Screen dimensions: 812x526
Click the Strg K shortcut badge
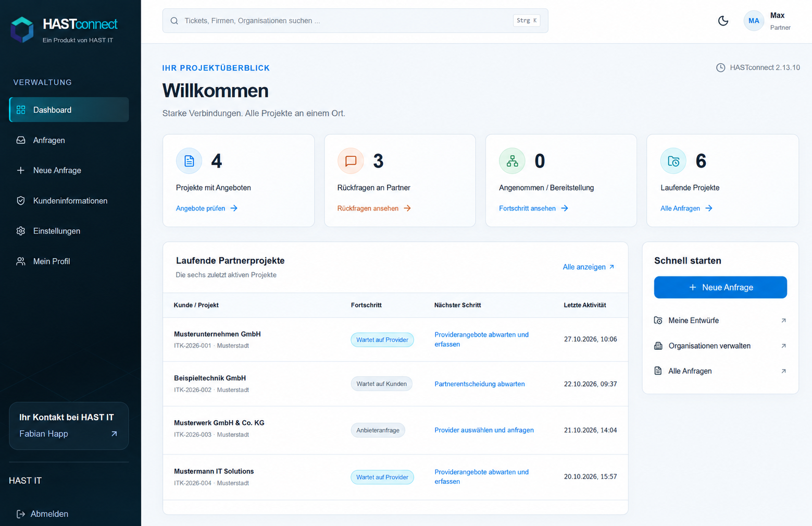tap(527, 21)
